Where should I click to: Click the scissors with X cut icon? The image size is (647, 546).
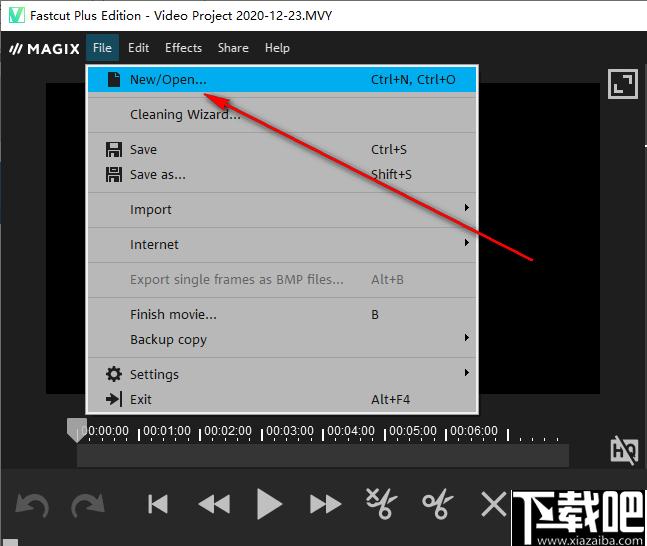point(381,503)
